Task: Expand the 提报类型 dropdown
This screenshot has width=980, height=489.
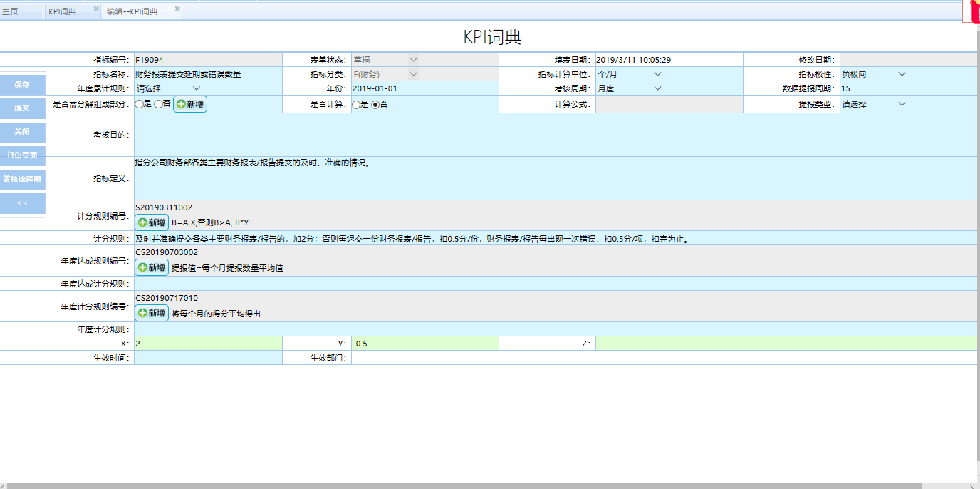Action: point(874,104)
